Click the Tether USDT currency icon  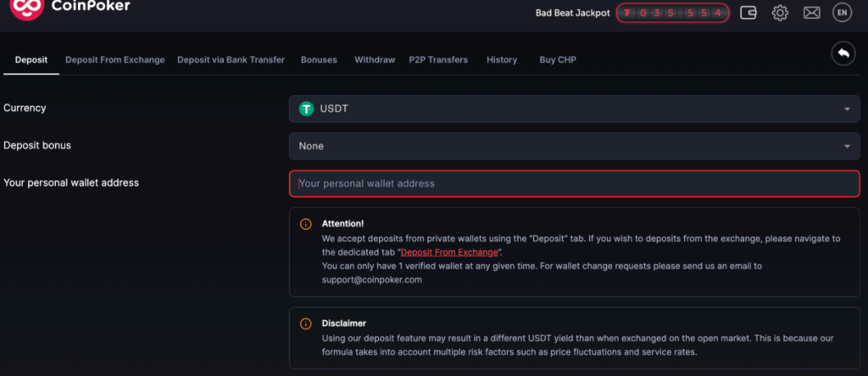[x=306, y=109]
